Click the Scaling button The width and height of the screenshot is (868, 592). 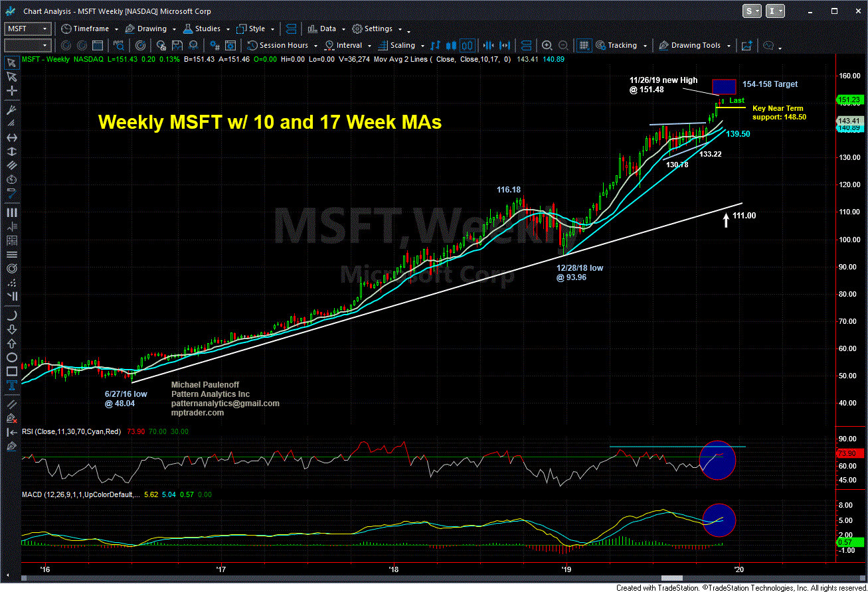(x=396, y=45)
